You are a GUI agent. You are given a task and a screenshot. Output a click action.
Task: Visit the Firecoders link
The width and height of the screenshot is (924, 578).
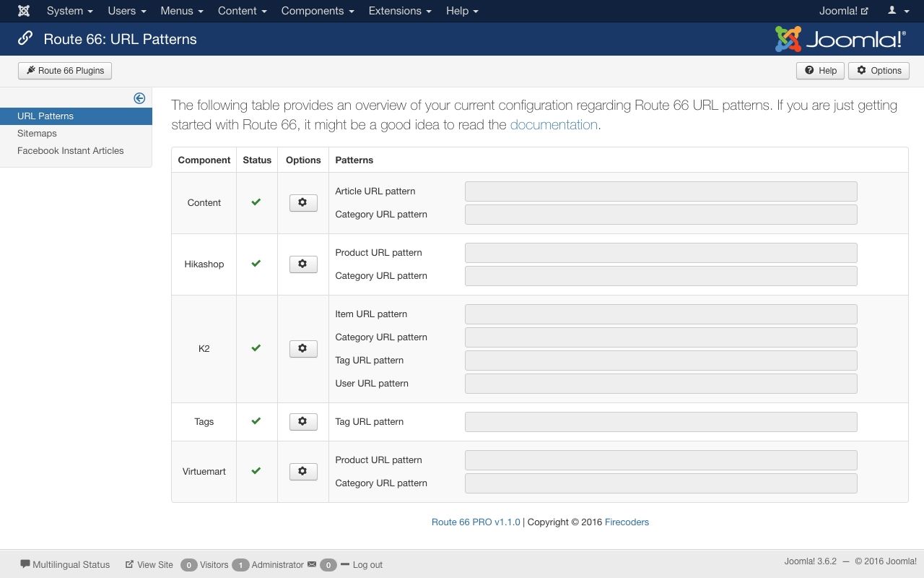tap(627, 522)
